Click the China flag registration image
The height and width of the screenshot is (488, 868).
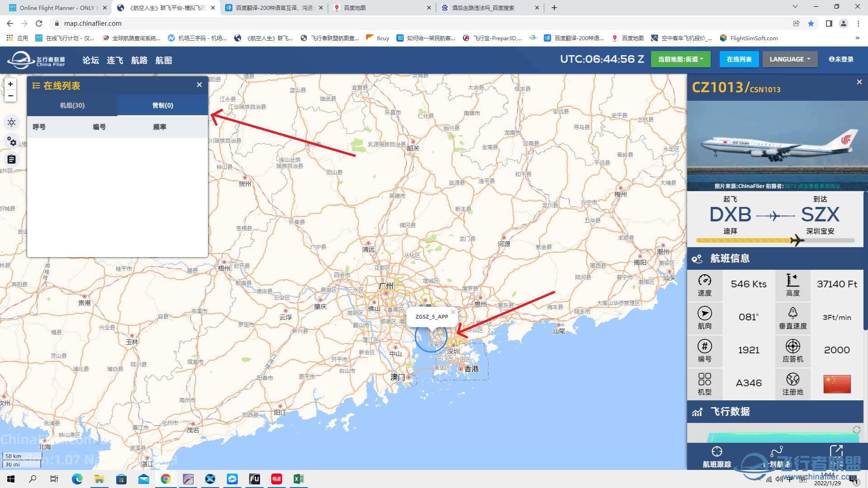[837, 384]
